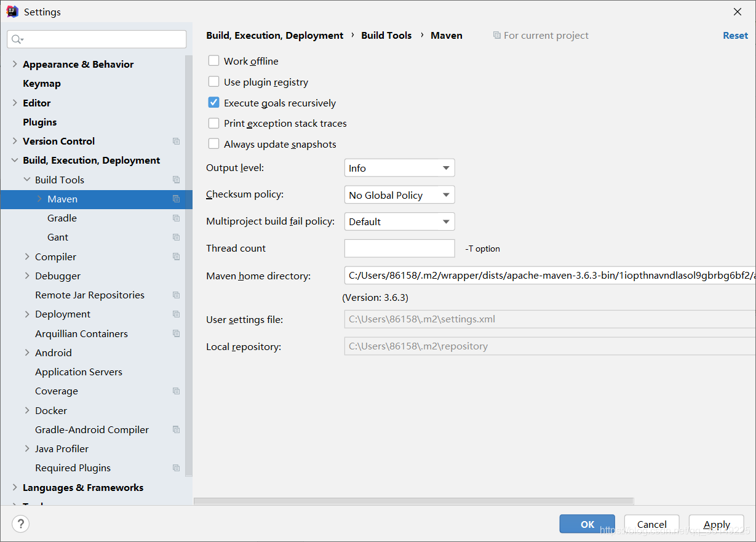Expand the Version Control section arrow
756x542 pixels.
[15, 141]
